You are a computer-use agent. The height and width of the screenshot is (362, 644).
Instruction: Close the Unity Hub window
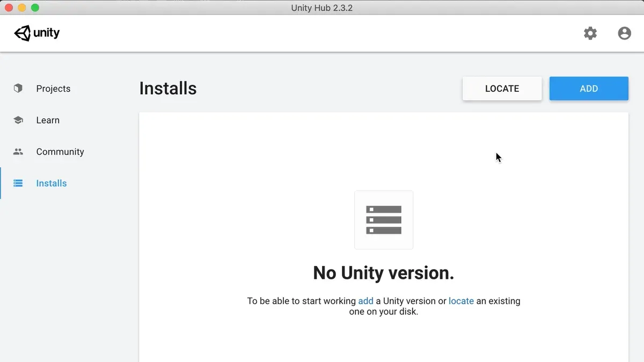pos(9,8)
